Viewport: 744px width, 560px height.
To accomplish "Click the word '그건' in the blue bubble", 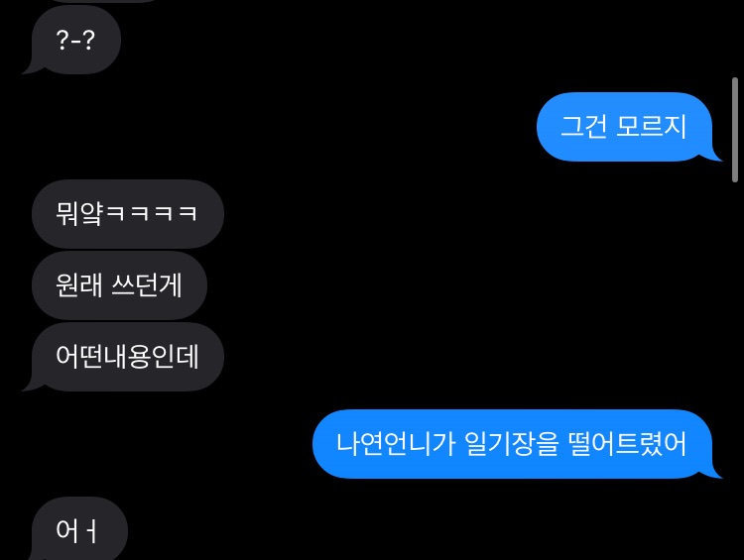I will (583, 127).
